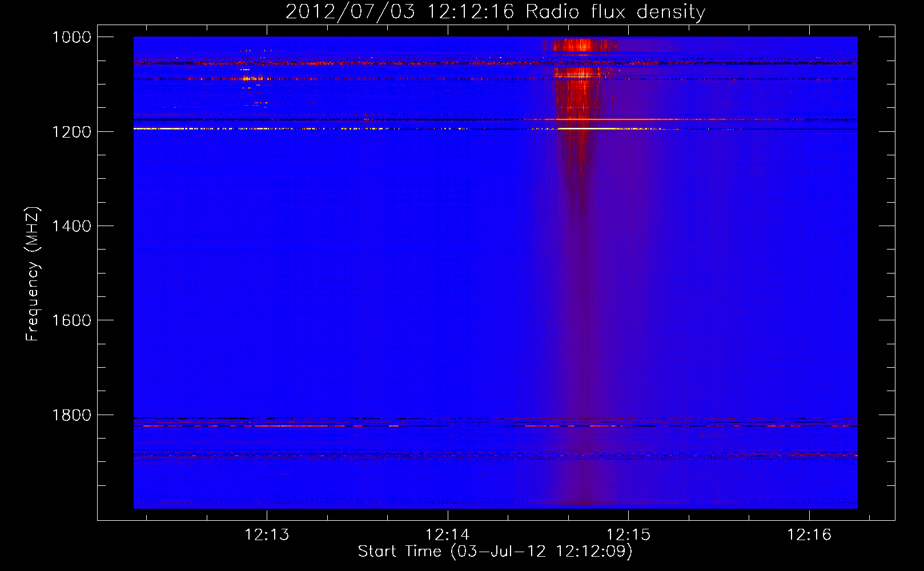924x571 pixels.
Task: Click the 1200 frequency tick label
Action: [71, 132]
